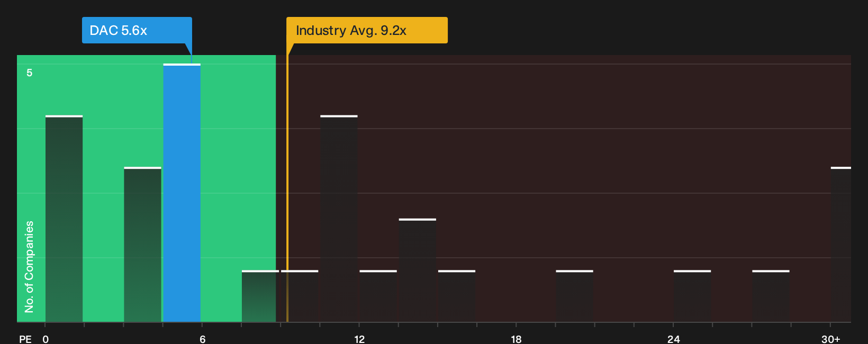Screen dimensions: 868x344
Task: Click the x-axis label 6
Action: (202, 339)
